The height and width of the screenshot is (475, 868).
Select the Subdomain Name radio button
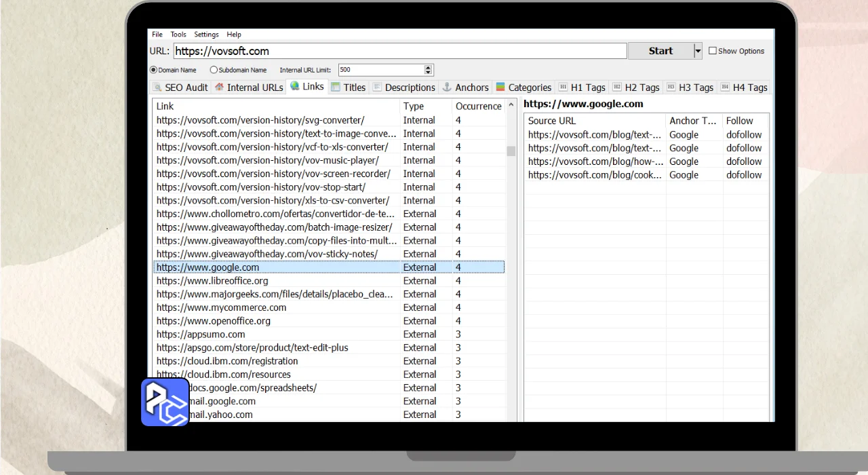click(214, 70)
